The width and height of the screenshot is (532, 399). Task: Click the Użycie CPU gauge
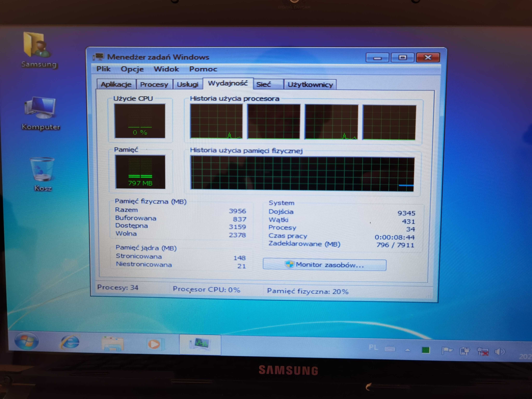pyautogui.click(x=140, y=121)
